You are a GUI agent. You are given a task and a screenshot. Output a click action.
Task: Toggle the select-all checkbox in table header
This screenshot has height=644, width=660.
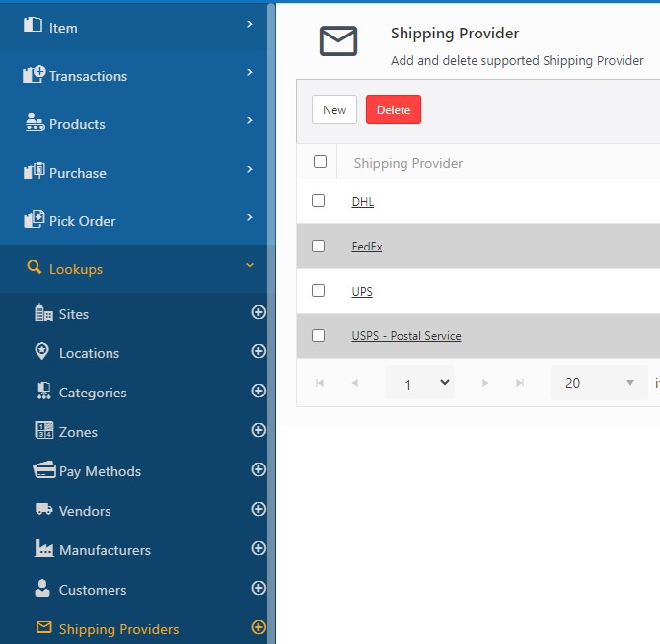[x=320, y=162]
